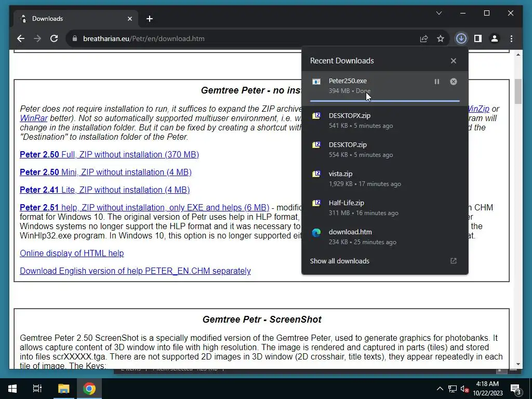Download Peter 2.50 Full ZIP (370 MB)
The image size is (532, 399).
(x=109, y=154)
